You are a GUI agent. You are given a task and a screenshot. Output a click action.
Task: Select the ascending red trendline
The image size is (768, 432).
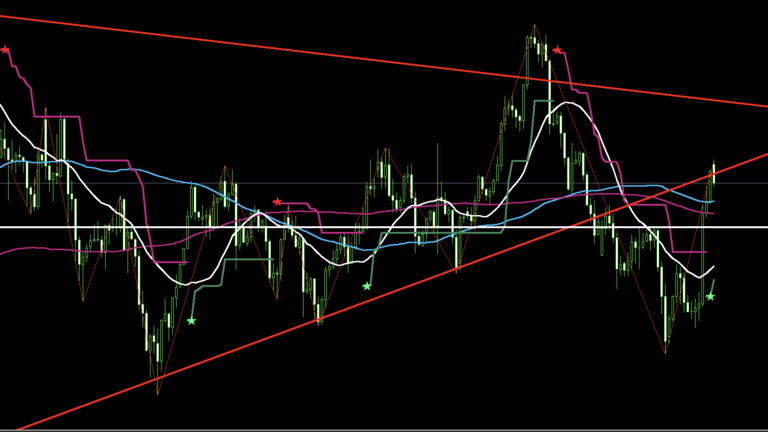click(392, 292)
